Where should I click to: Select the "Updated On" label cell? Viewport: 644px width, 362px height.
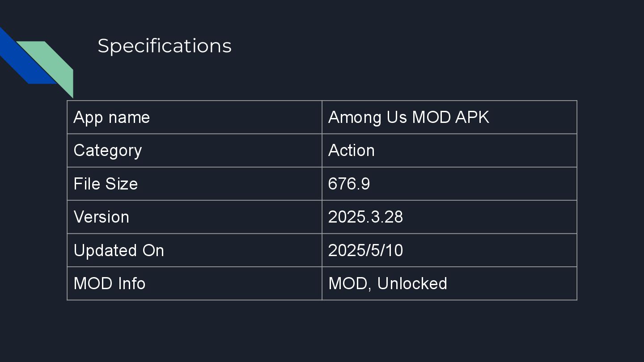[119, 250]
